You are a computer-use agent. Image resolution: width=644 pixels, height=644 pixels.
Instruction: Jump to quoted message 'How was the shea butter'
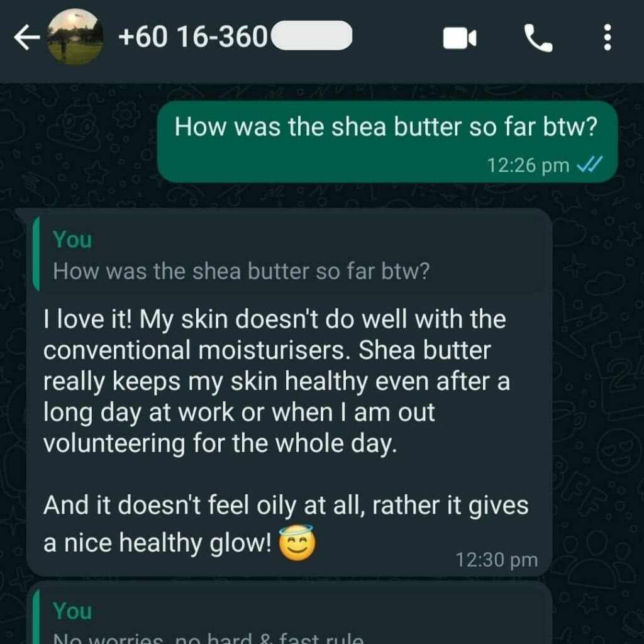click(289, 254)
